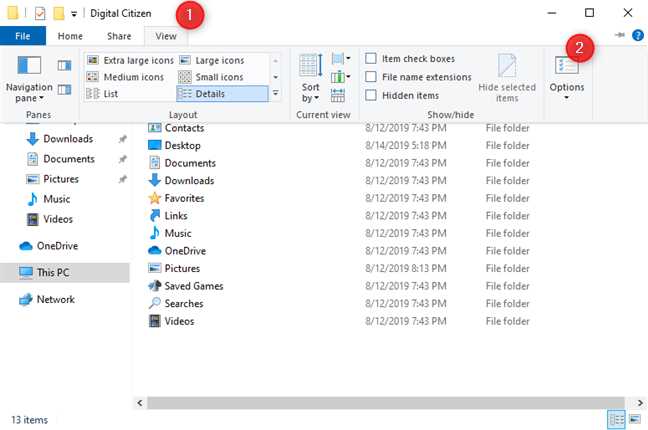Select the Desktop folder in list
Image resolution: width=648 pixels, height=430 pixels.
174,146
